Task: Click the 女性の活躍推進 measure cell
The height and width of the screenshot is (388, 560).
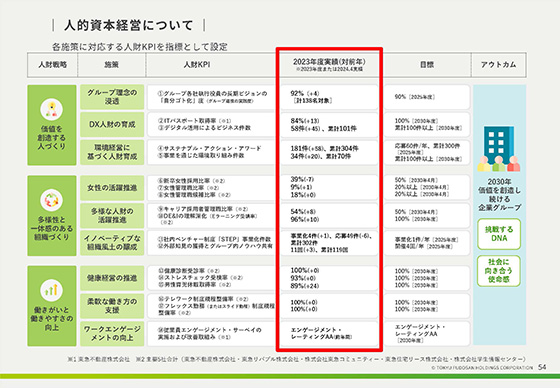Action: 112,188
